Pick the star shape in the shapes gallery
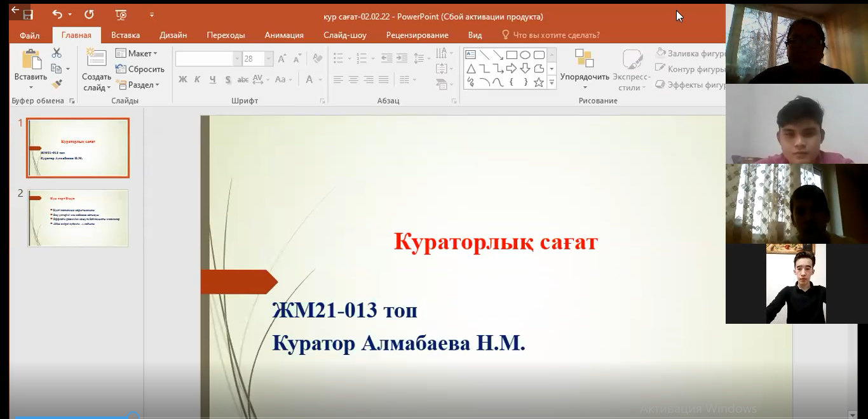868x419 pixels. (x=538, y=83)
